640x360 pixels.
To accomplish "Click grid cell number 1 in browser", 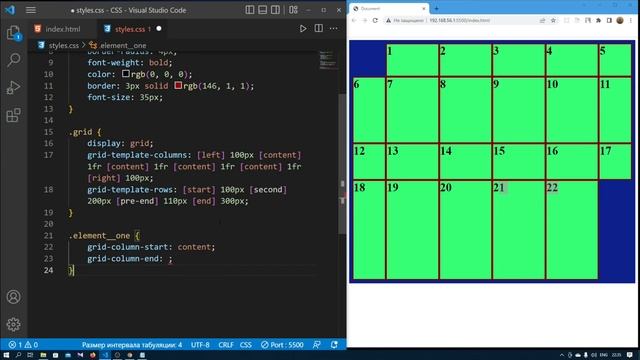I will [412, 60].
